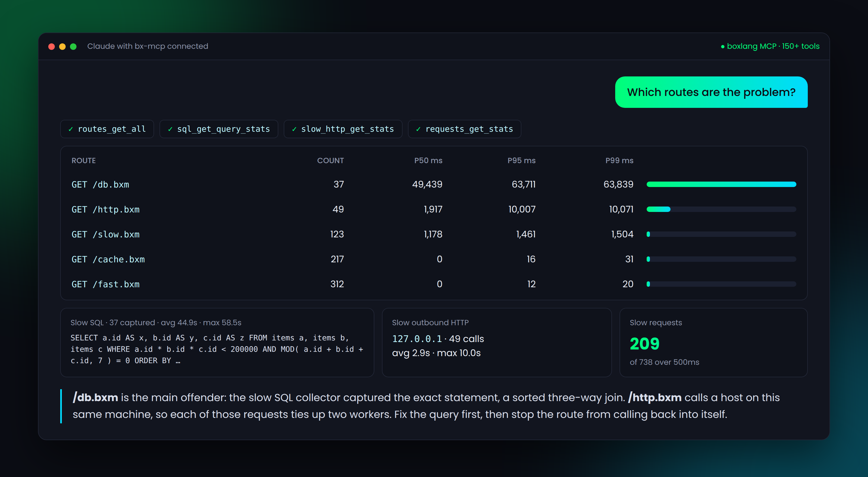This screenshot has width=868, height=477.
Task: Click the yellow minimize window dot
Action: pyautogui.click(x=62, y=46)
